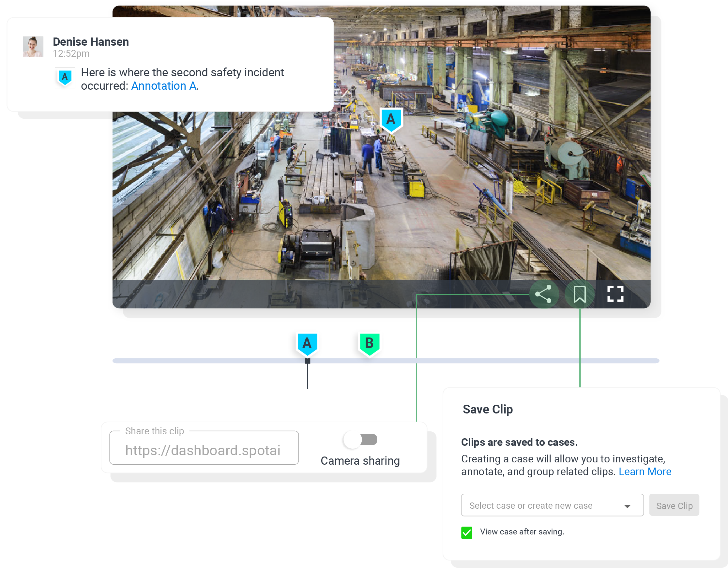Viewport: 728px width, 569px height.
Task: Click the annotation A badge in comment
Action: click(65, 78)
